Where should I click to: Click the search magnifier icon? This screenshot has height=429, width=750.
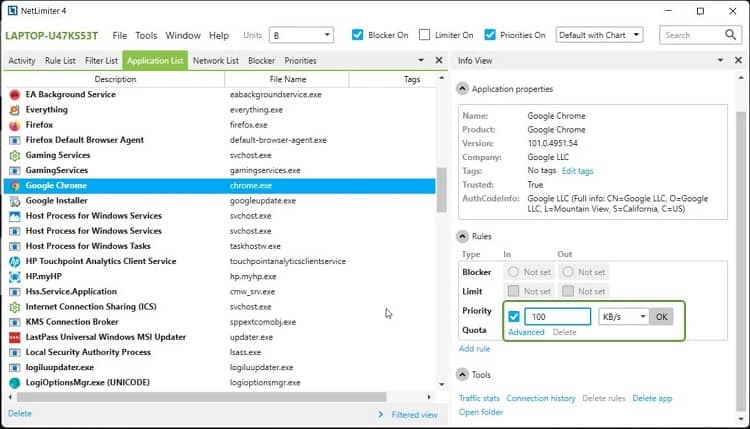pyautogui.click(x=730, y=35)
